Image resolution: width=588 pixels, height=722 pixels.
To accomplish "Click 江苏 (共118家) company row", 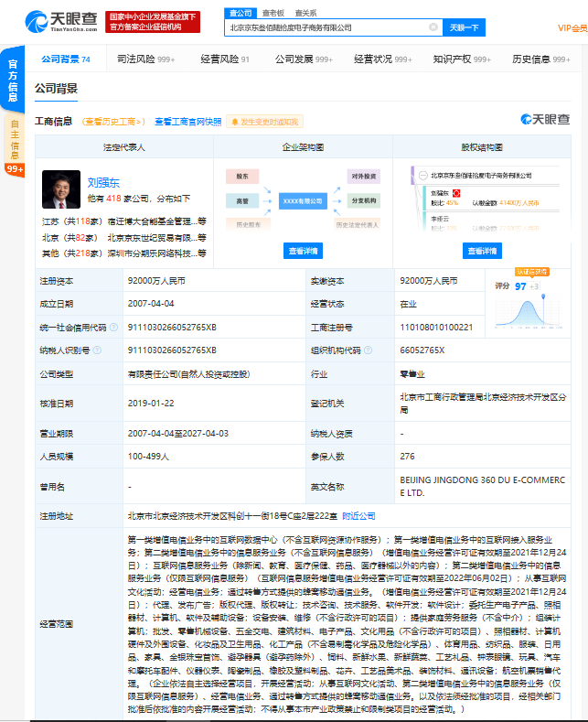I will 124,221.
